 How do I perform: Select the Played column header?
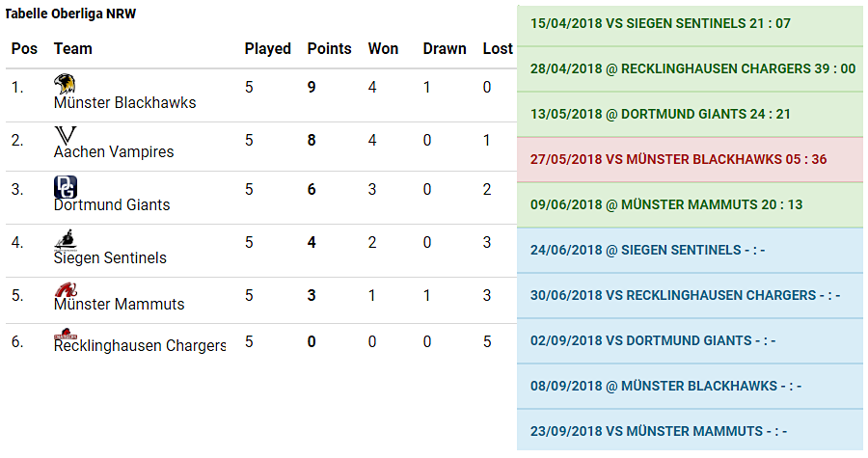pos(268,48)
